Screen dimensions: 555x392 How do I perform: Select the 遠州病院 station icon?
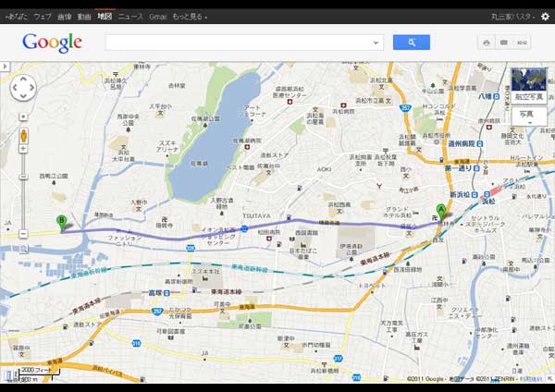pyautogui.click(x=479, y=143)
